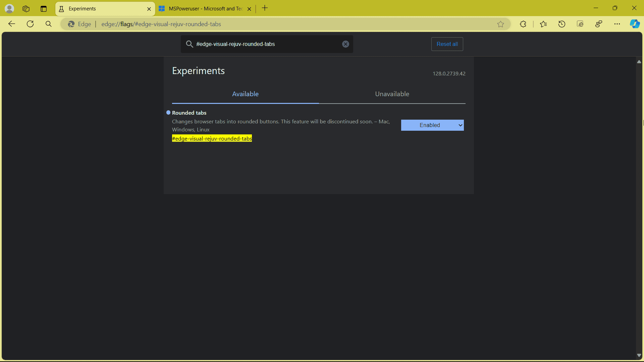Open the profile avatar icon
Image resolution: width=644 pixels, height=362 pixels.
pos(9,9)
